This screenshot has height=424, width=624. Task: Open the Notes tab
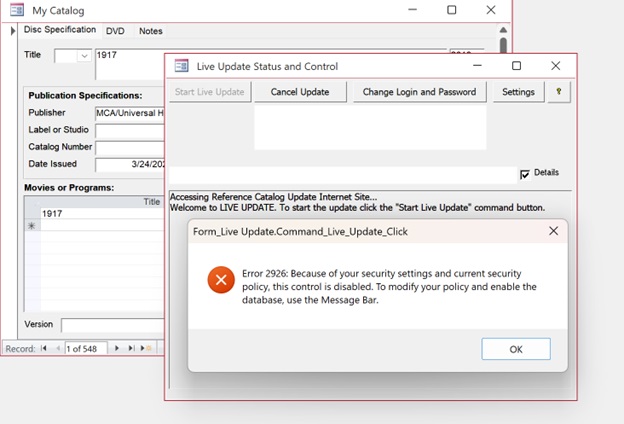point(150,31)
